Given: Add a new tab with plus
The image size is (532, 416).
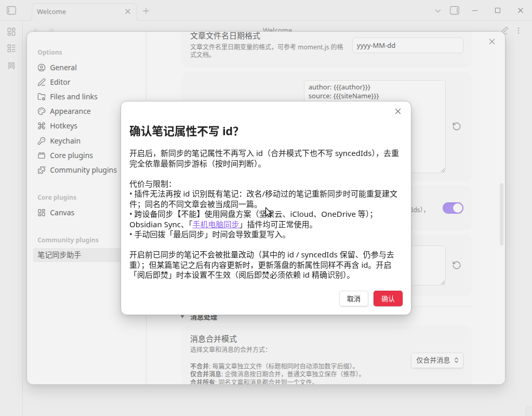Looking at the screenshot, I should (146, 11).
